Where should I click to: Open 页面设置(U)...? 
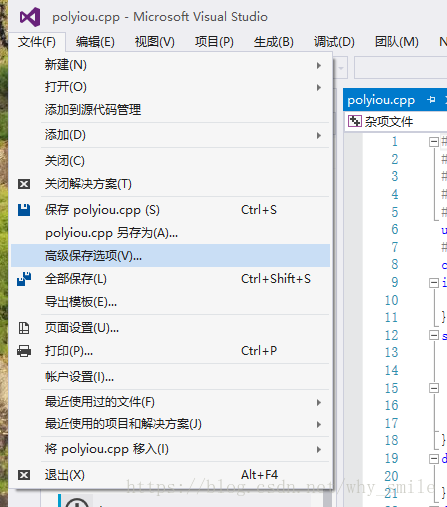[170, 328]
